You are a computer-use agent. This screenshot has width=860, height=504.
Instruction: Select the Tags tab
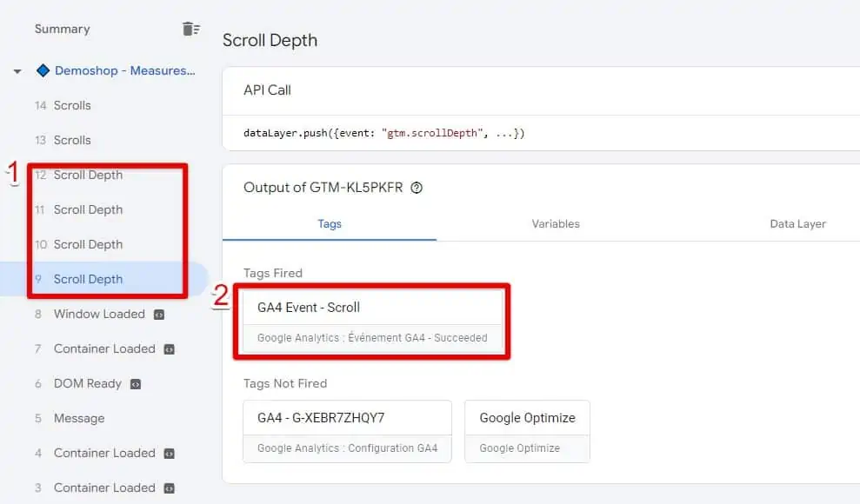[330, 223]
